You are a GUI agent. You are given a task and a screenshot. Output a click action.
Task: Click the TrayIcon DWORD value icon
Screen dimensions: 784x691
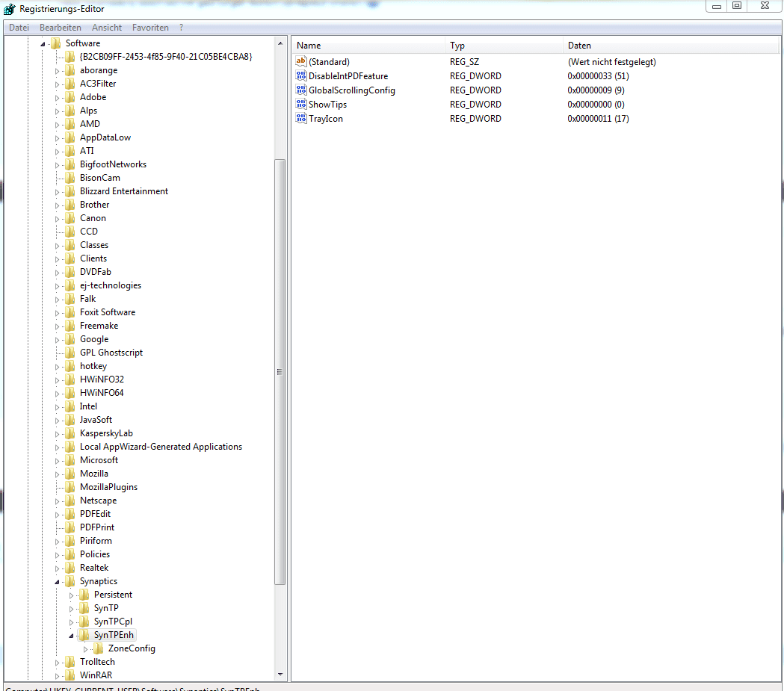tap(300, 119)
